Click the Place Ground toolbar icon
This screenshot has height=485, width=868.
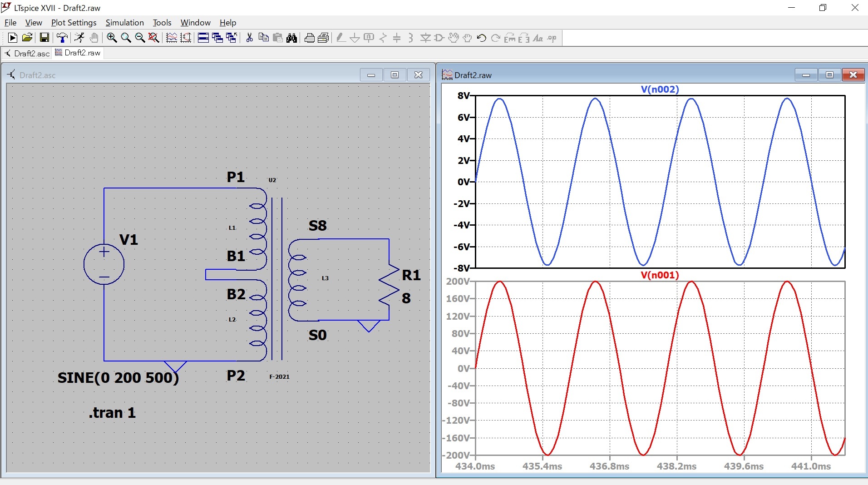point(355,38)
